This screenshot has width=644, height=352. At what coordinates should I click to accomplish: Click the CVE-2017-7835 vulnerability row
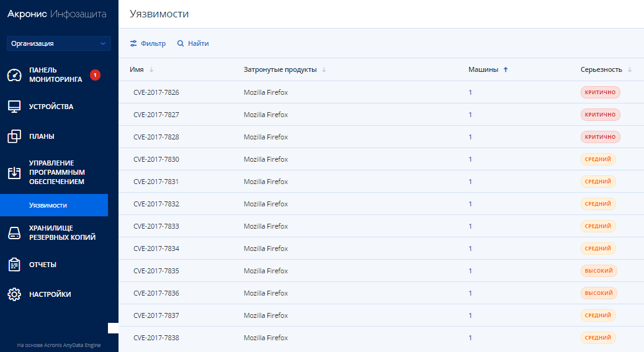click(381, 271)
